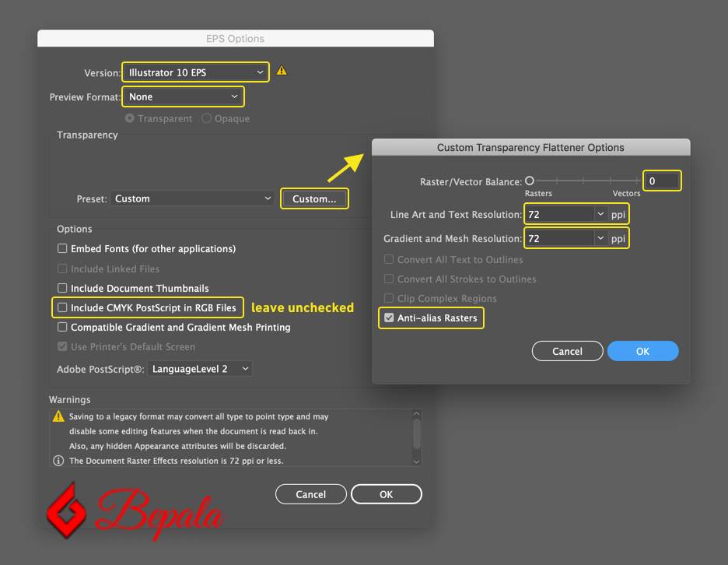
Task: Click the warning icon in the Warnings panel
Action: 57,416
